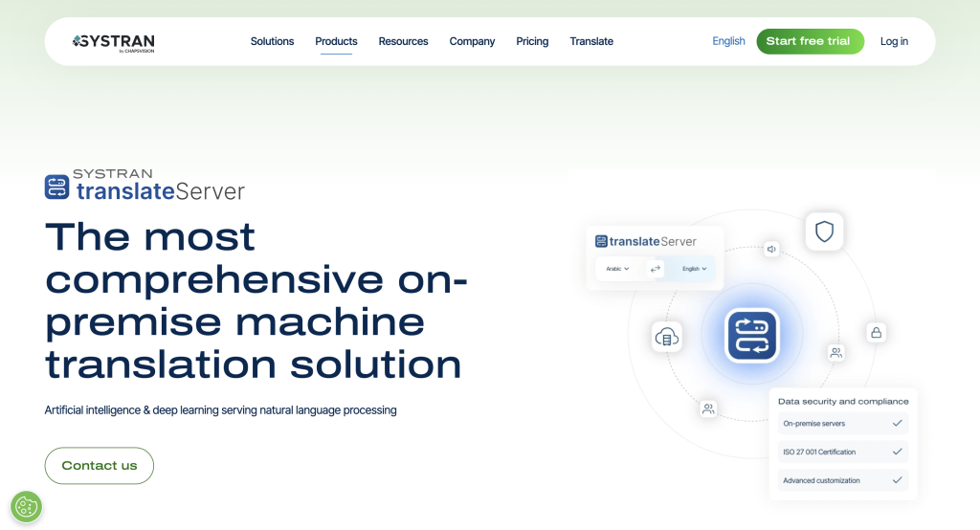980x530 pixels.
Task: Click the cookie preferences icon
Action: pos(26,506)
